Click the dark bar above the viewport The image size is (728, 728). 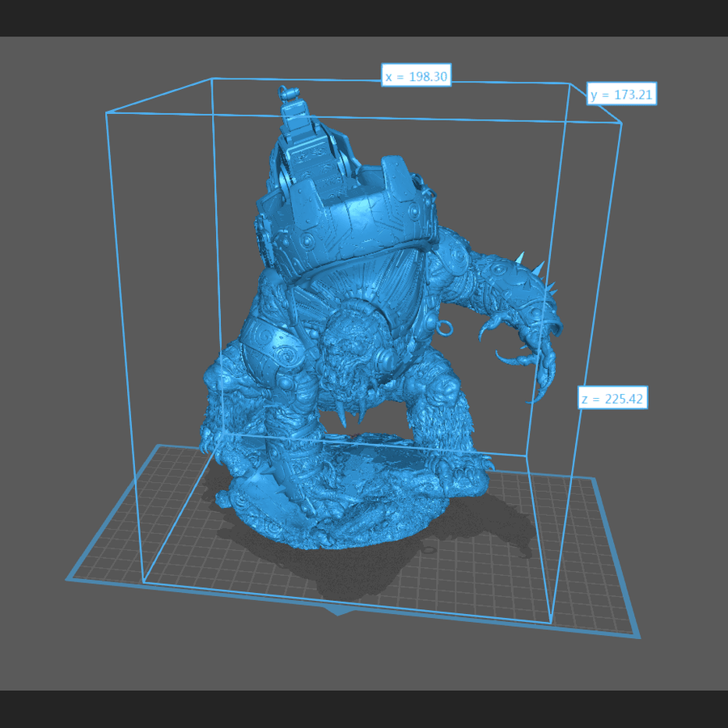(364, 18)
